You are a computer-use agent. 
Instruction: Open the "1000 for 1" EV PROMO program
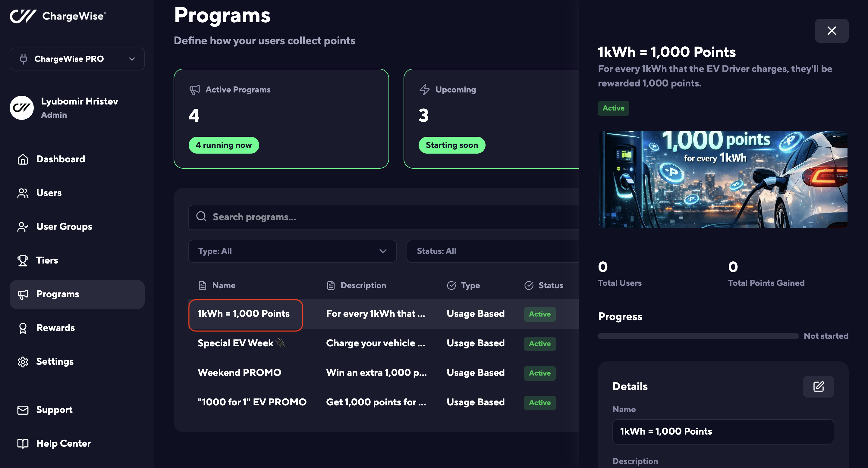[252, 402]
